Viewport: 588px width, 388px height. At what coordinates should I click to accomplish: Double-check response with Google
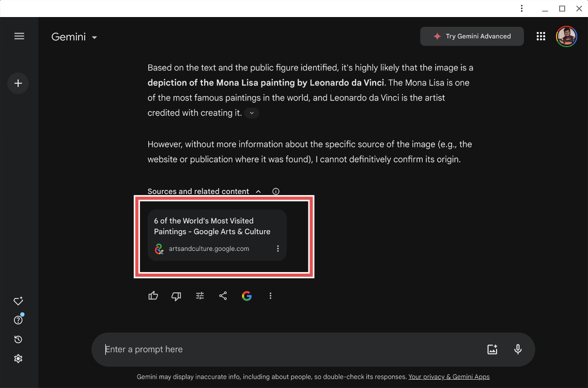coord(247,295)
